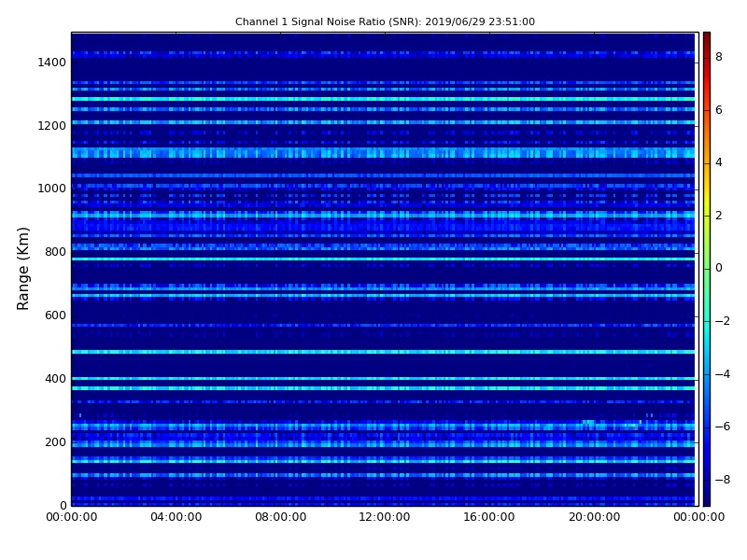Click the colorbar value −8 label
747x560 pixels.
[x=723, y=480]
